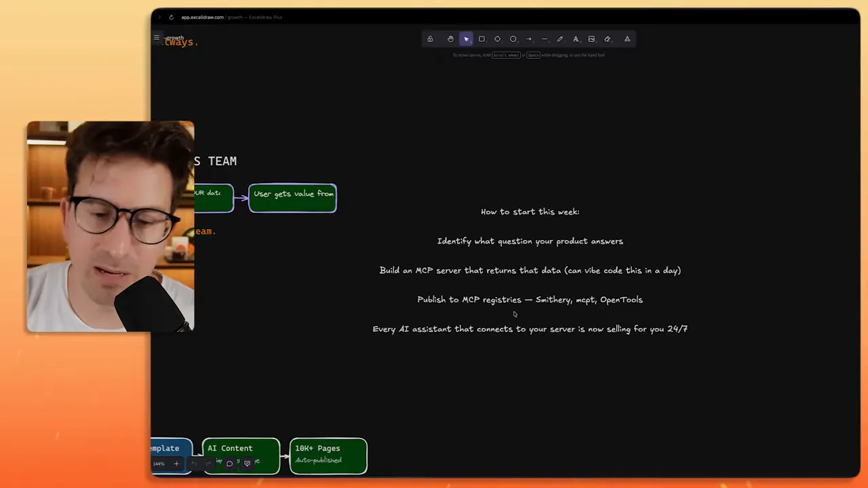
Task: Click the browser reload button
Action: [x=171, y=17]
